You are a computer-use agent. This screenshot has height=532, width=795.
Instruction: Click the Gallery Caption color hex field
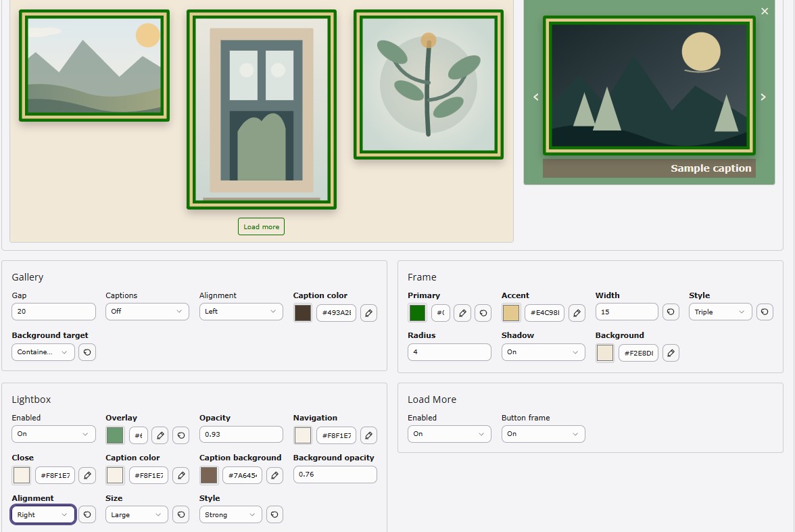(336, 313)
